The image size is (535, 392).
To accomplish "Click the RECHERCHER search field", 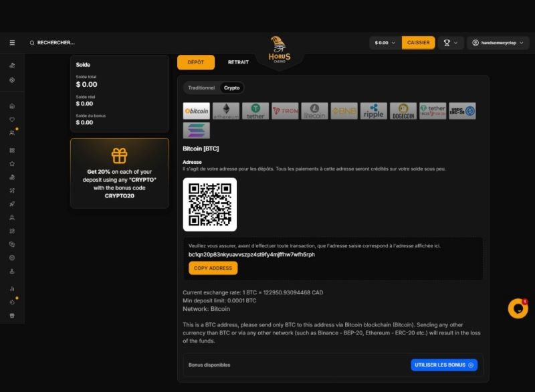I will pos(56,43).
